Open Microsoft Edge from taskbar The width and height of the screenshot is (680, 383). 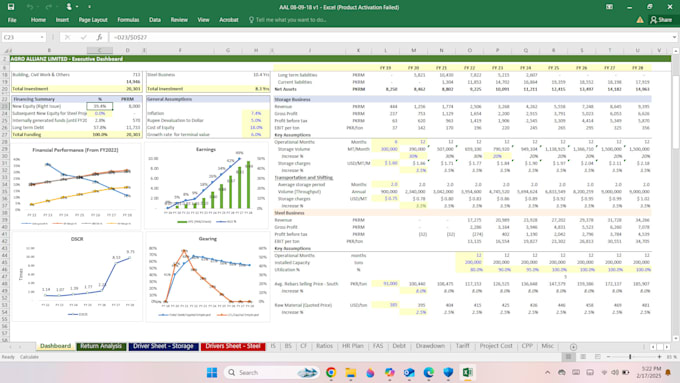click(428, 373)
